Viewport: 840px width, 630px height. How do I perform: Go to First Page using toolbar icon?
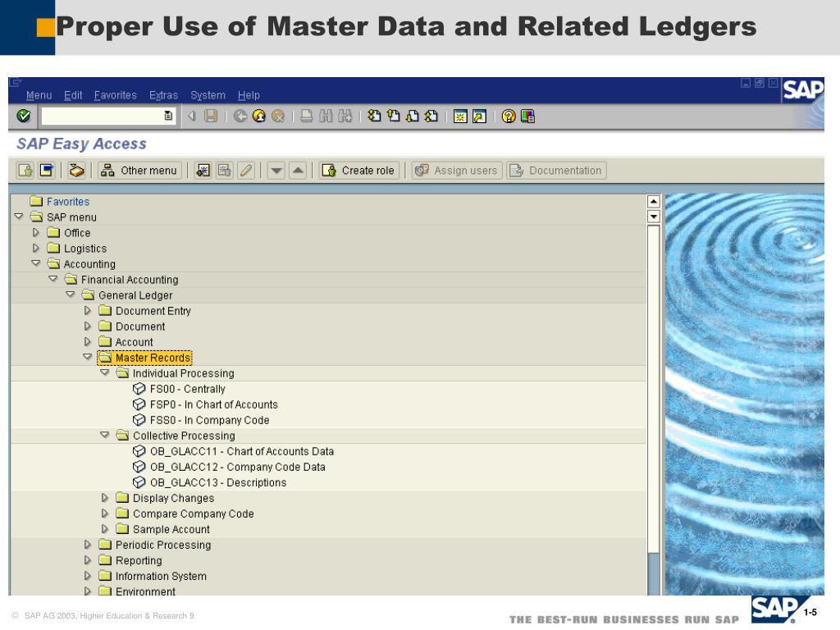(374, 116)
